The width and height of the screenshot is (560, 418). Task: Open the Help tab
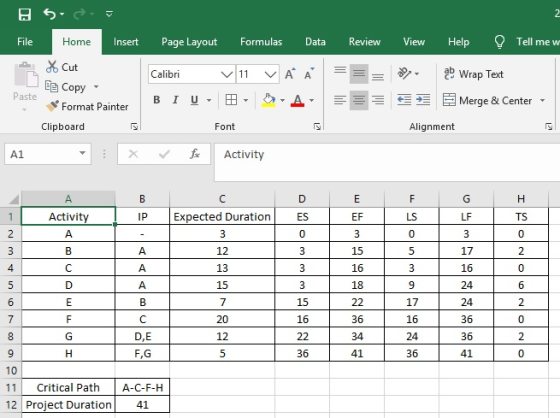tap(459, 42)
